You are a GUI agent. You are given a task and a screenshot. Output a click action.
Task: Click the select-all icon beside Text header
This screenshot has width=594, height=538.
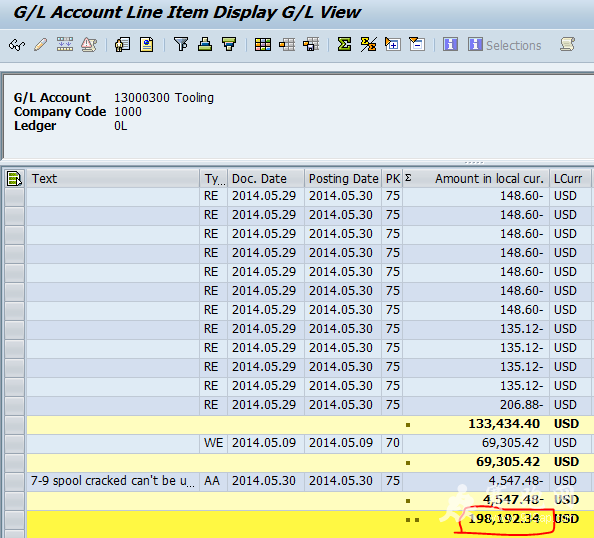[x=15, y=178]
